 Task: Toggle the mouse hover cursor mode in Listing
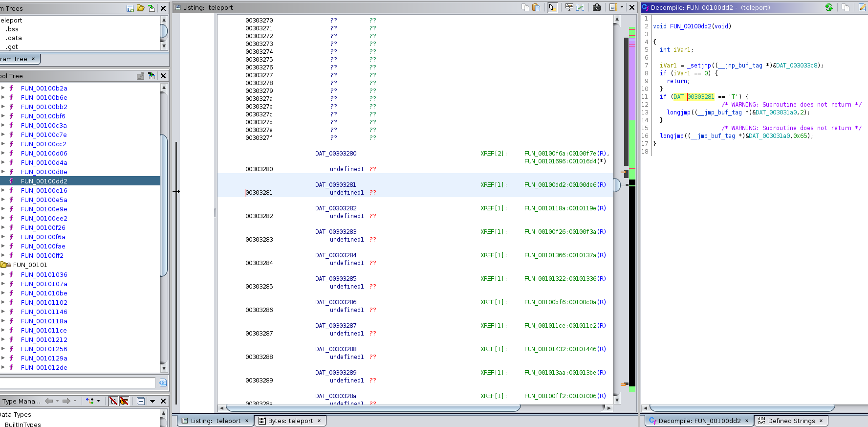[552, 7]
